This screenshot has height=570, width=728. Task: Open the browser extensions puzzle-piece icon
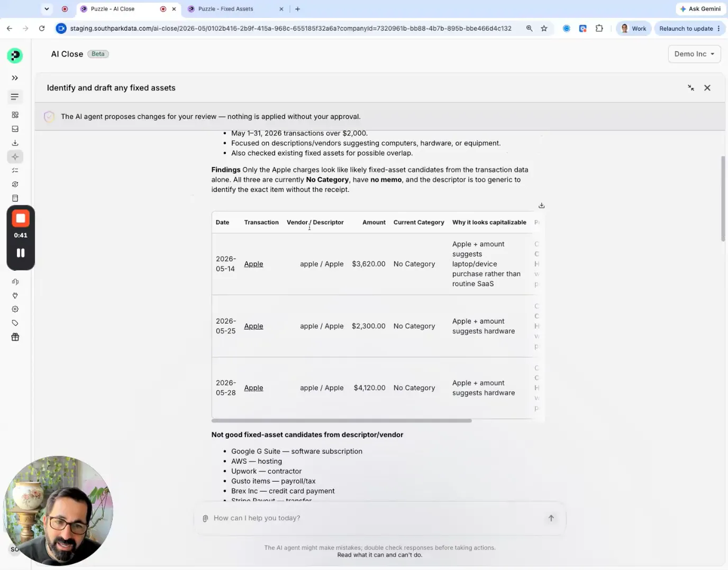[x=599, y=29]
